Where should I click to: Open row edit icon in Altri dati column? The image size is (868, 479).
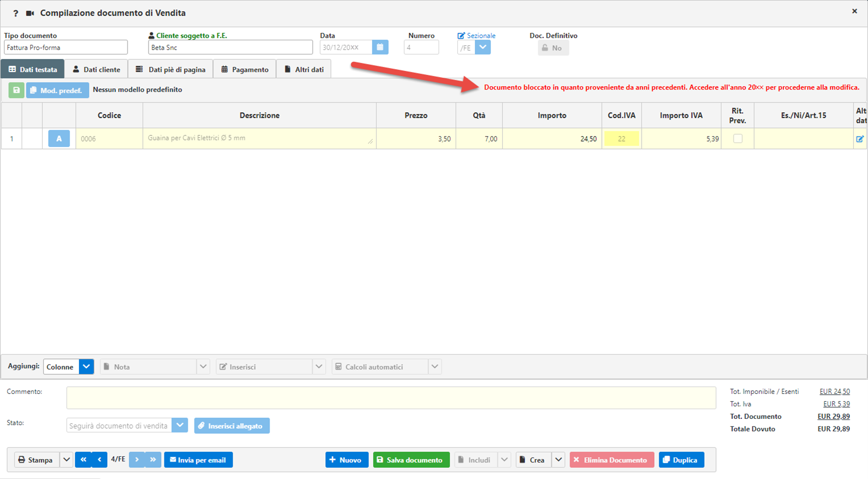(859, 139)
